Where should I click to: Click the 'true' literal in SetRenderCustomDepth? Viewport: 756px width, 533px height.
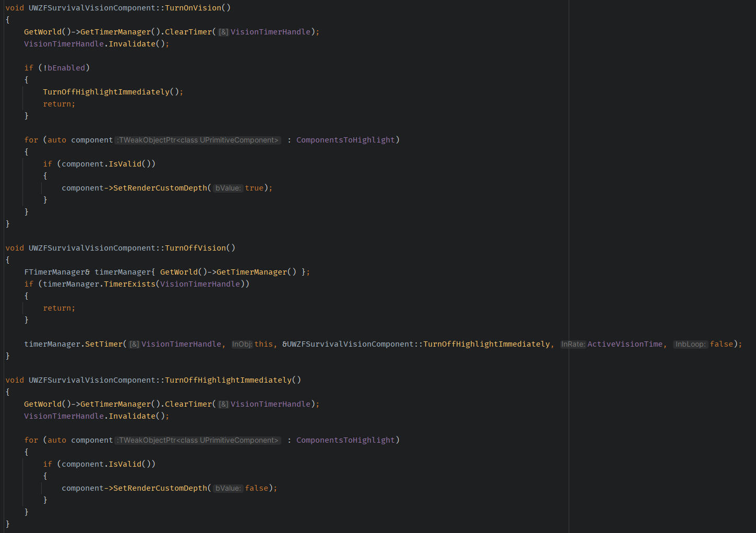(254, 188)
